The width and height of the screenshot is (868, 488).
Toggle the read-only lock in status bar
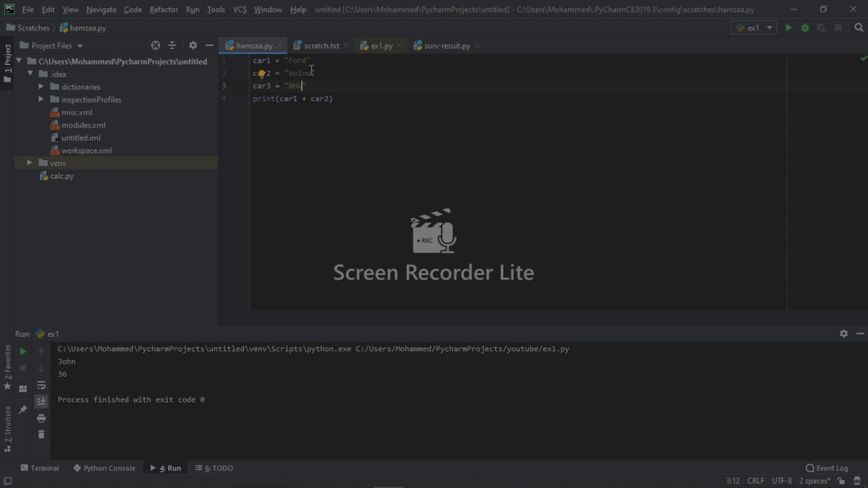point(842,481)
